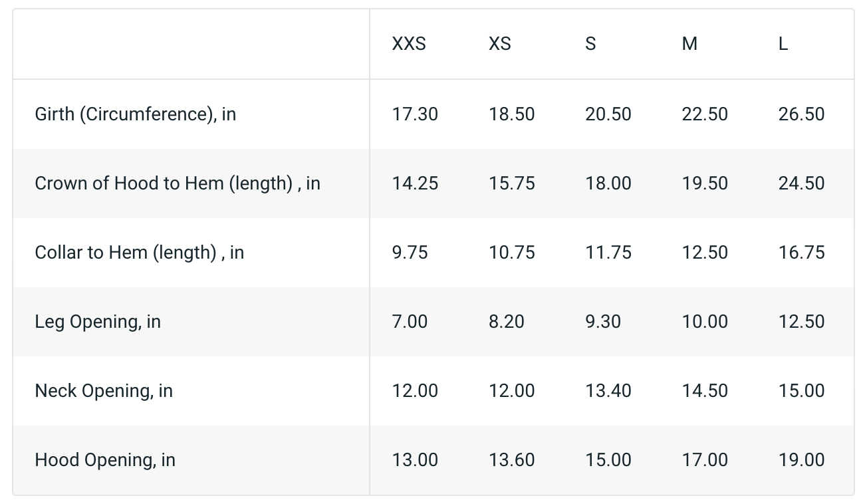Click leg opening value 7.00

[410, 322]
